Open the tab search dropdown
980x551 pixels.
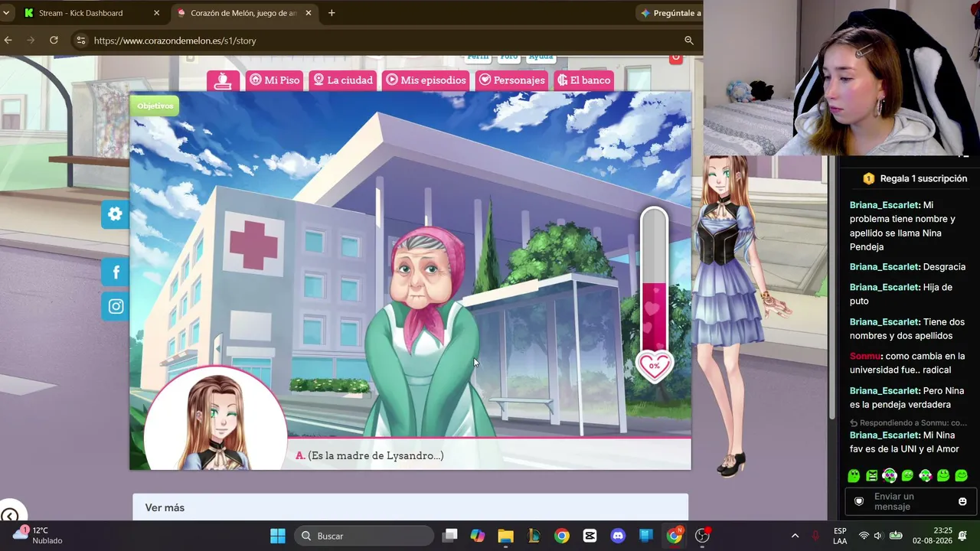pos(6,13)
